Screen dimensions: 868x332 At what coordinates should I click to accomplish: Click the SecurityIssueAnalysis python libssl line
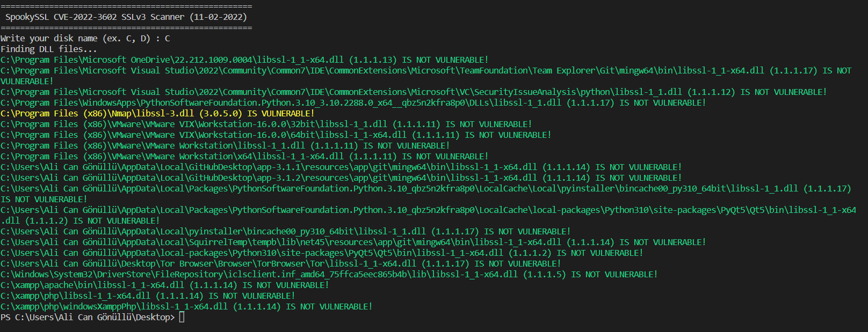pos(414,92)
